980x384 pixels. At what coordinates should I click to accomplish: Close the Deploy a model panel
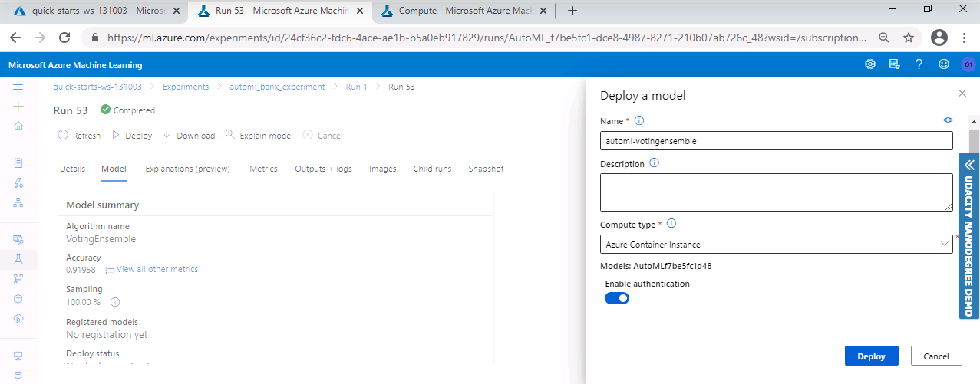(x=962, y=93)
